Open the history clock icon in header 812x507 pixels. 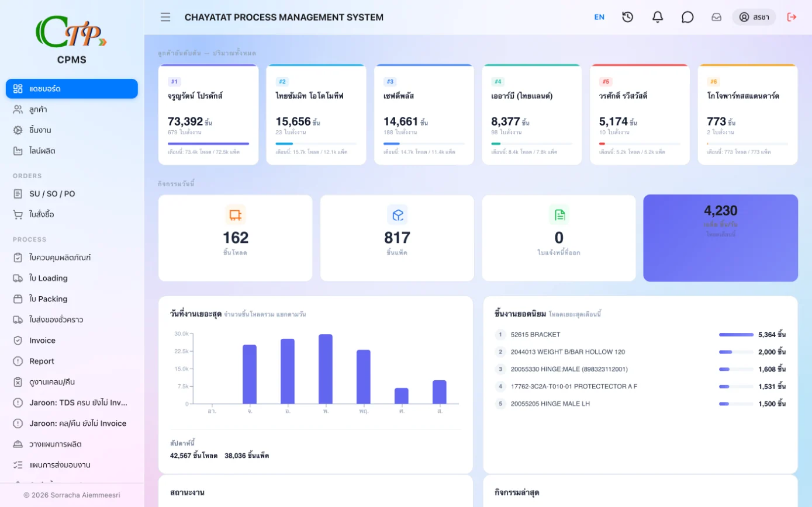[627, 17]
